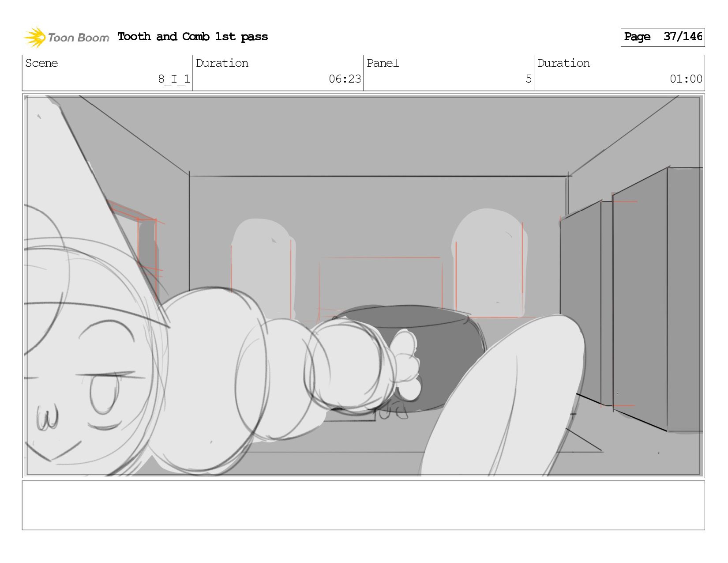
Task: Click the Panel label
Action: pos(383,63)
